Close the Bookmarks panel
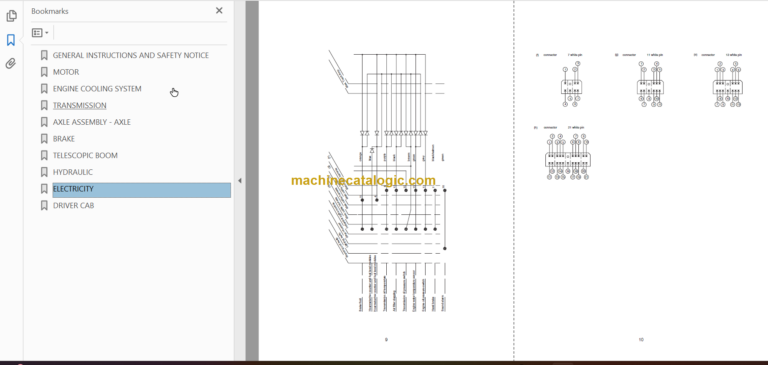768x365 pixels. coord(219,11)
